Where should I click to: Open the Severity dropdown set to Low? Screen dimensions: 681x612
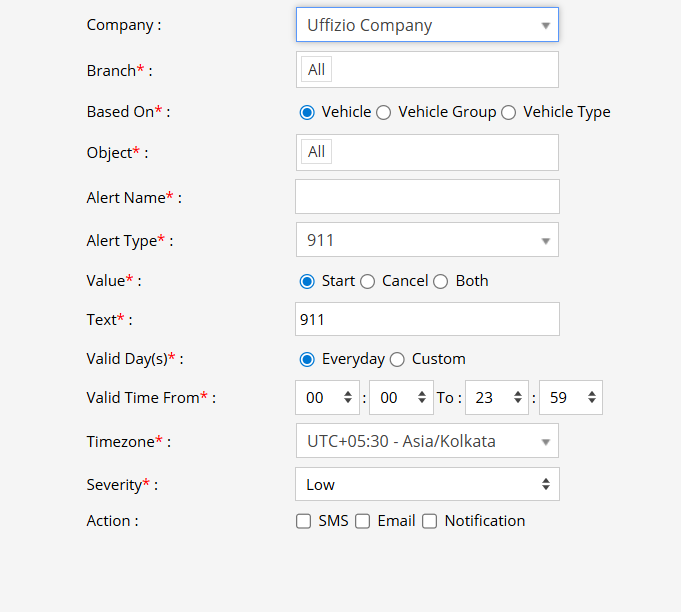pos(427,484)
